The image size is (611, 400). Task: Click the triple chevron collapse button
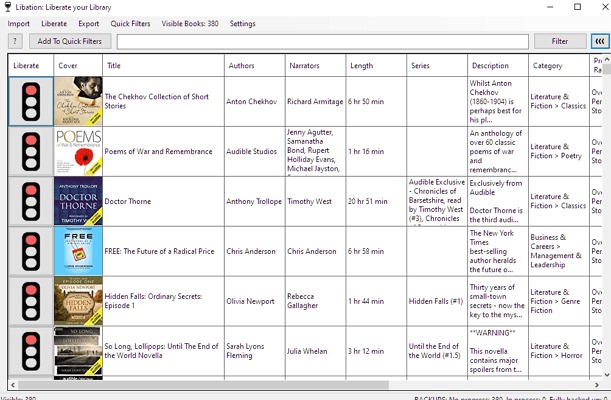600,41
